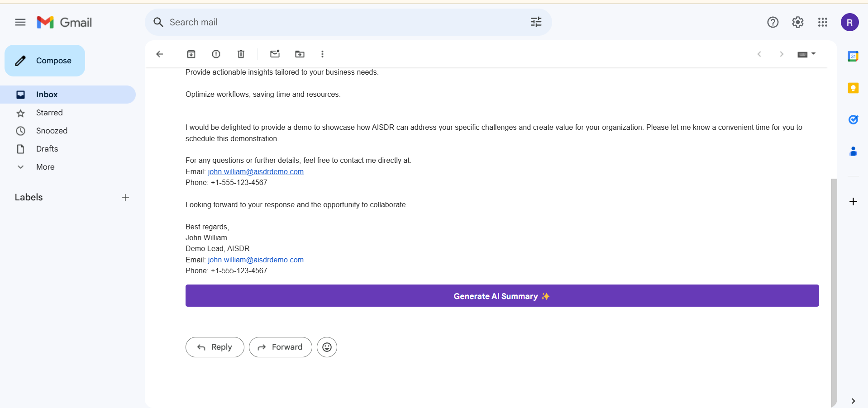Report this email as spam

(x=216, y=54)
